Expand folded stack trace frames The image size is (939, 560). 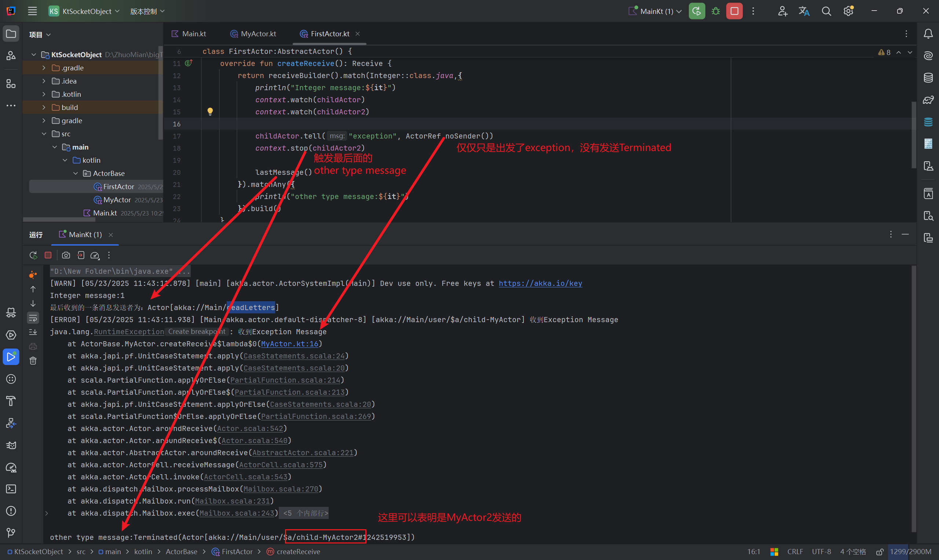pyautogui.click(x=47, y=513)
